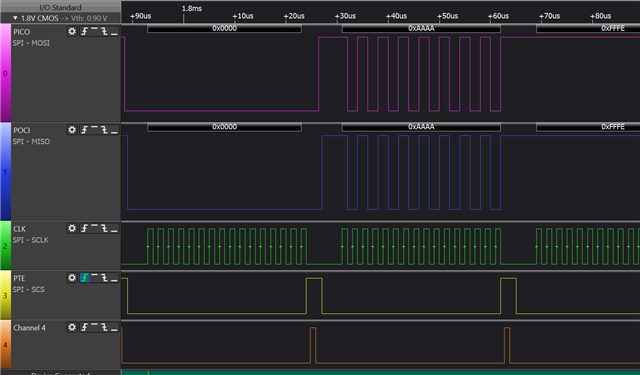
Task: Select the 0xAAAA decoded frame on PICO
Action: coord(421,29)
